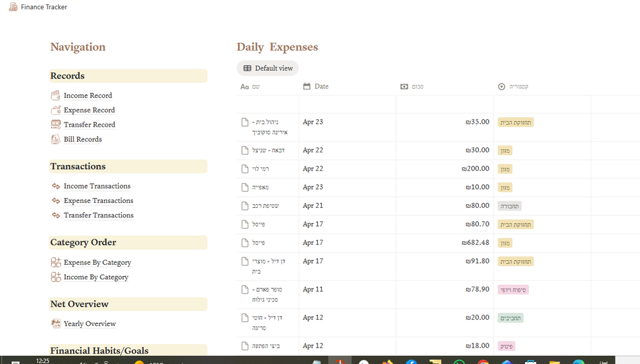The height and width of the screenshot is (364, 640).
Task: Click the Yearly Overview icon
Action: click(x=56, y=323)
